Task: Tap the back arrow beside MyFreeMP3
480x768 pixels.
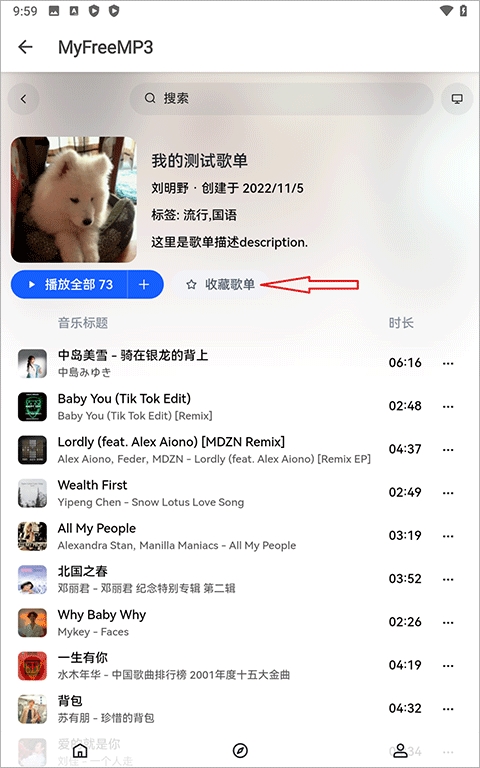Action: click(x=25, y=47)
